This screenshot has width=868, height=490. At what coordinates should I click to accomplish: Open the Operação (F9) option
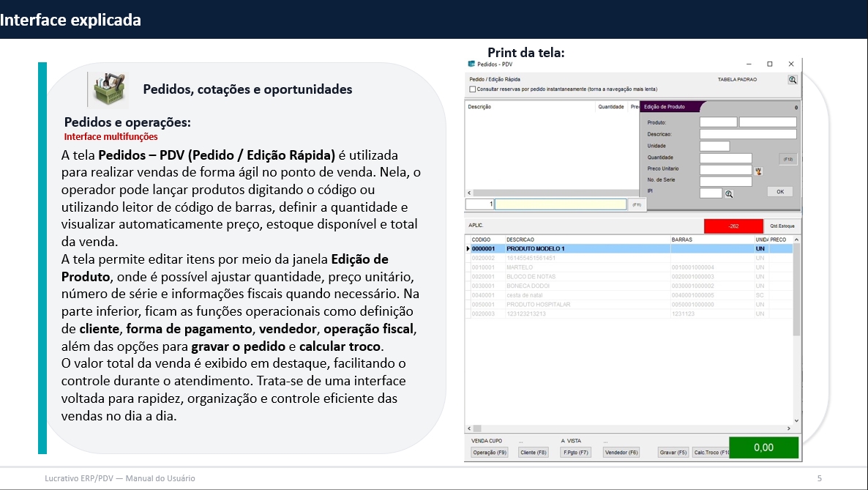tap(490, 453)
